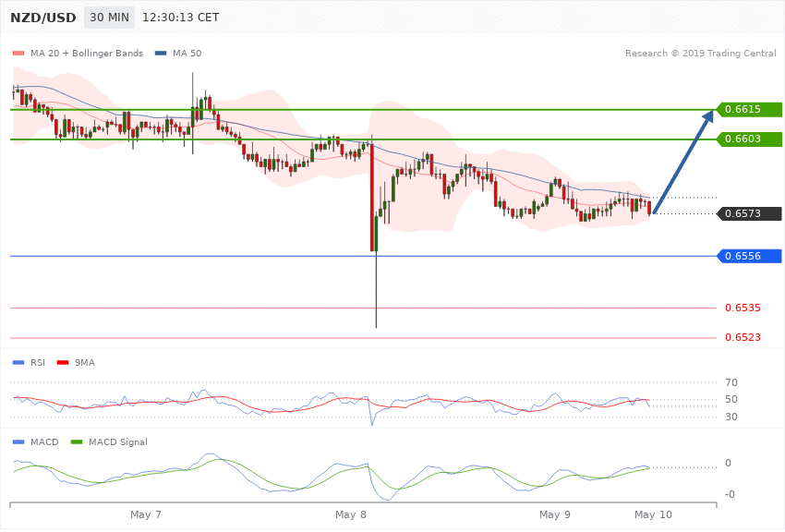Click the MA 20 + Bollinger Bands legend text
The width and height of the screenshot is (785, 532).
click(87, 53)
